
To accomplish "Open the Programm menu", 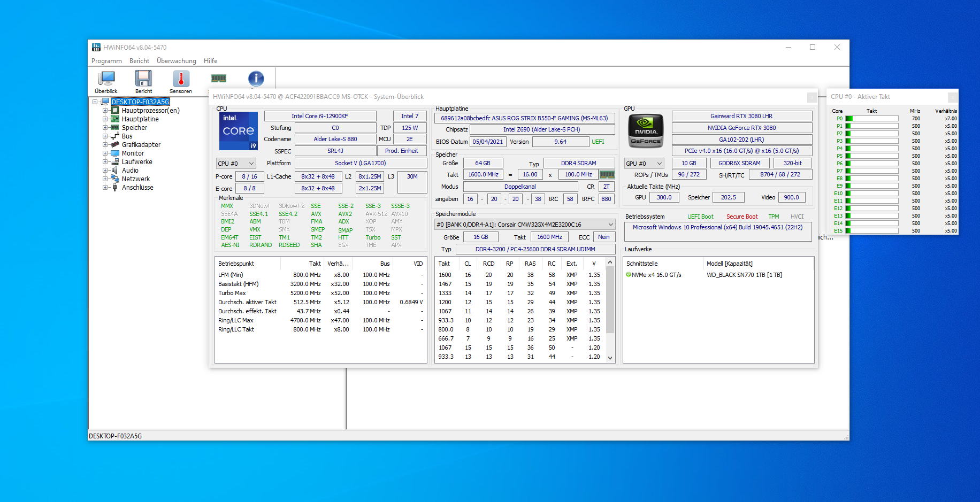I will [x=106, y=61].
